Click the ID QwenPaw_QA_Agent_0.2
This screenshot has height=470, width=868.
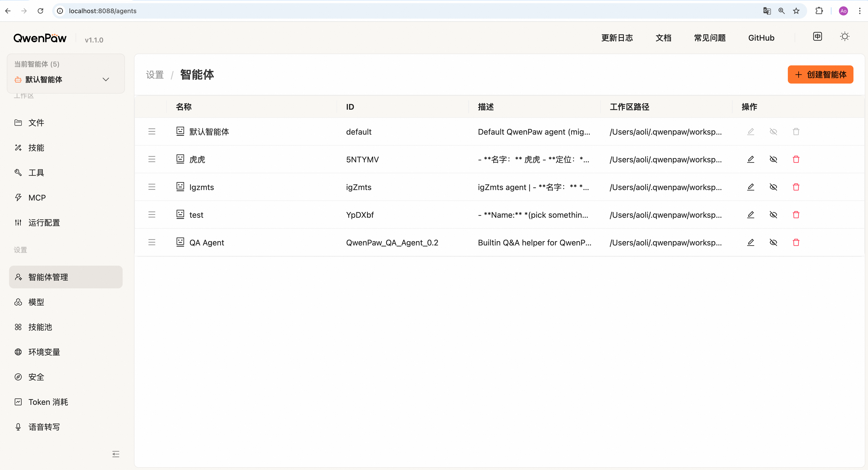392,242
